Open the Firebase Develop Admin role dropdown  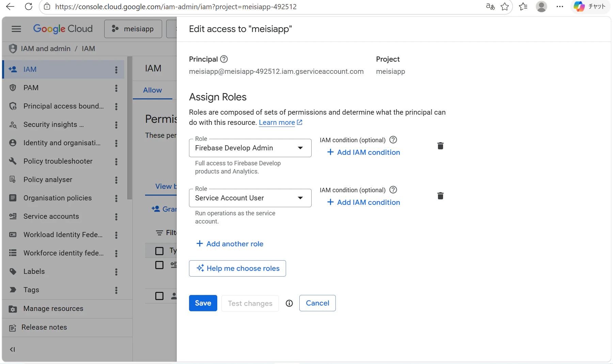(x=250, y=148)
